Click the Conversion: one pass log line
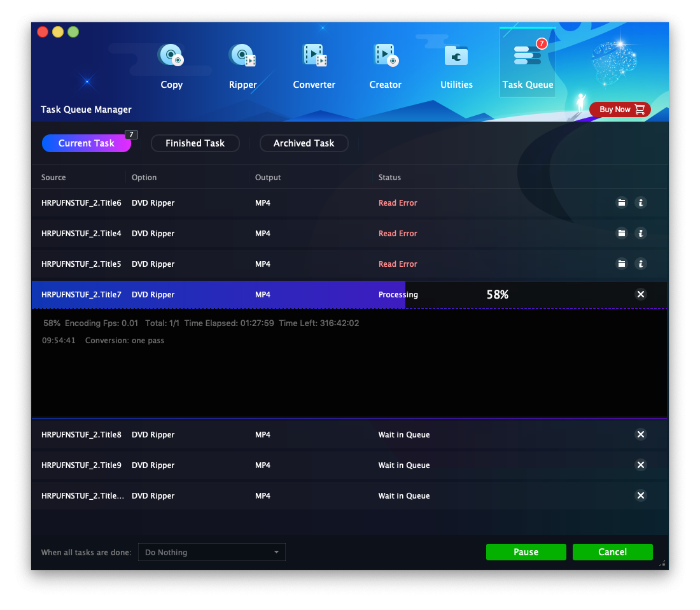The height and width of the screenshot is (610, 700). (103, 340)
